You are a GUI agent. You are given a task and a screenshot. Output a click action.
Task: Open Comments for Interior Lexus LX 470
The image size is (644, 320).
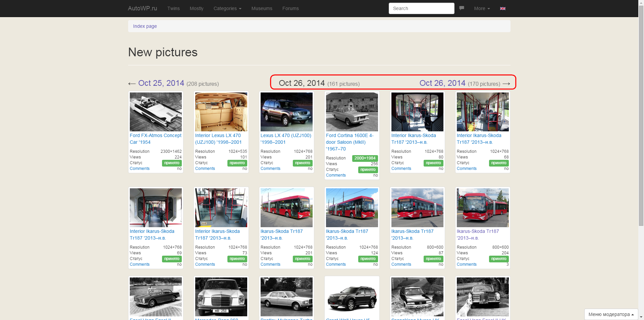[x=205, y=169]
